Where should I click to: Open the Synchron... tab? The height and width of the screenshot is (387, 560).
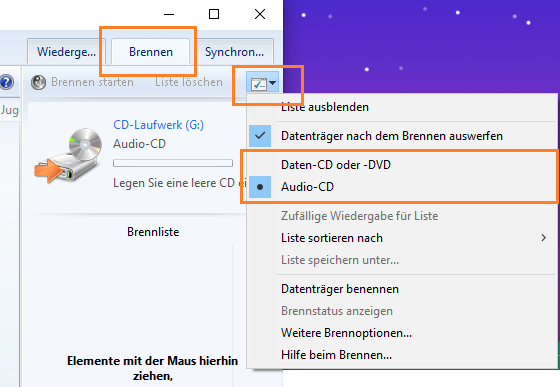(234, 52)
